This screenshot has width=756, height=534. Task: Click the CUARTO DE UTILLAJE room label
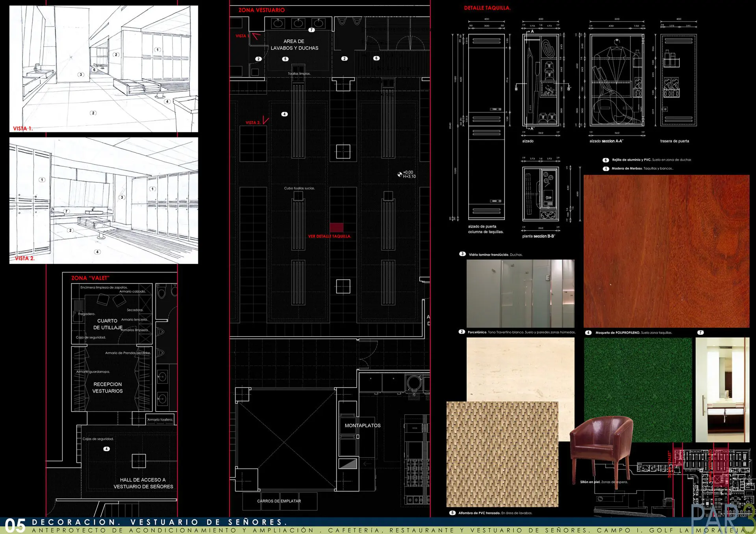coord(108,324)
